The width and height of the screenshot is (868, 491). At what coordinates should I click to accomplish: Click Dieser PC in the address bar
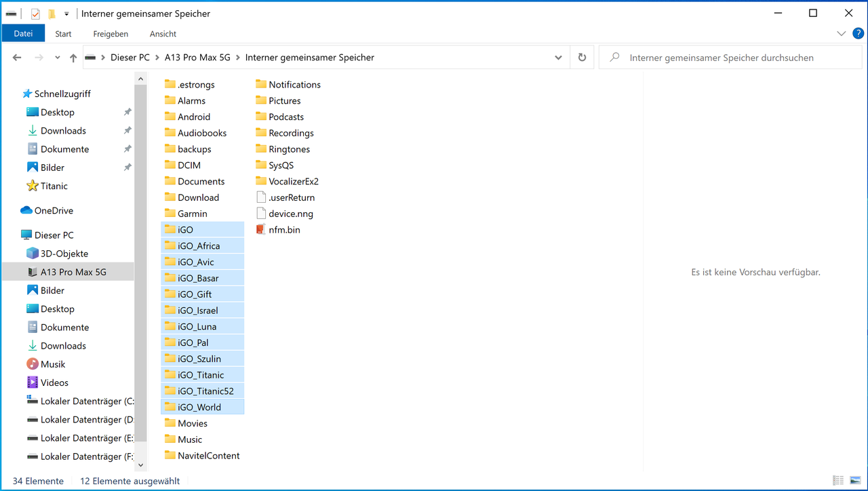click(130, 58)
